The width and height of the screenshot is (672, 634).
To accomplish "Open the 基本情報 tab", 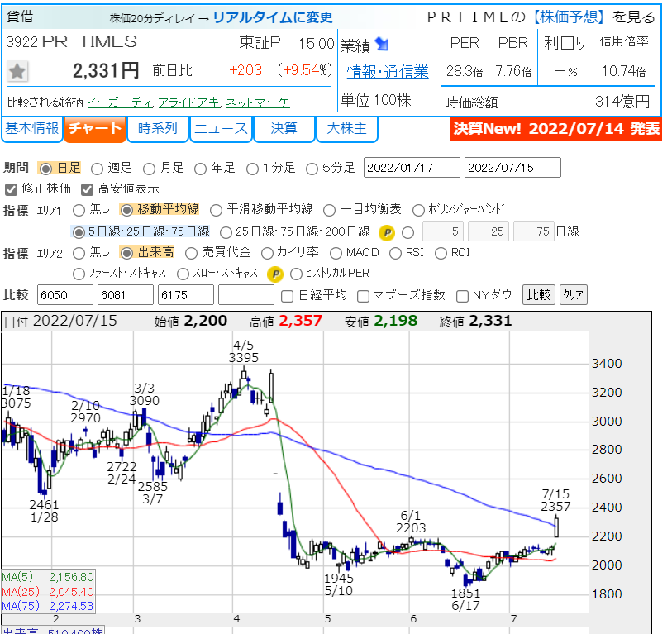I will (x=32, y=128).
